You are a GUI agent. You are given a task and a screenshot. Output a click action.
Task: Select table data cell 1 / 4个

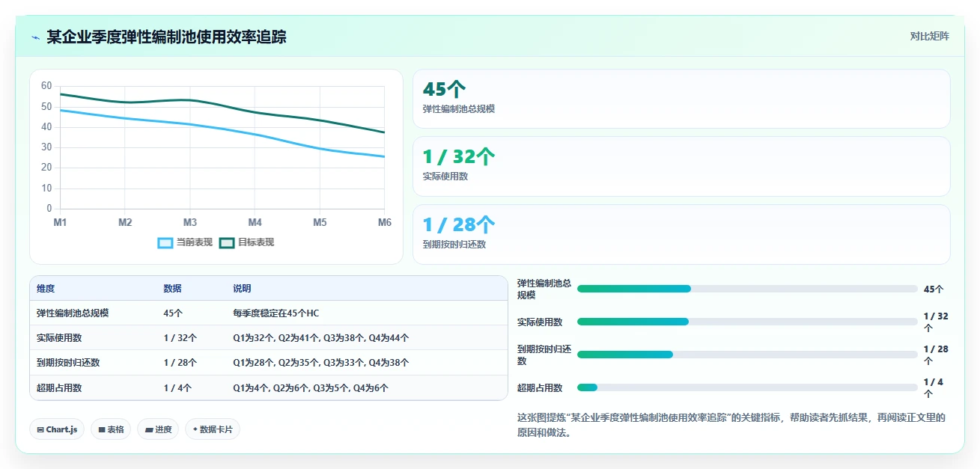pyautogui.click(x=177, y=388)
